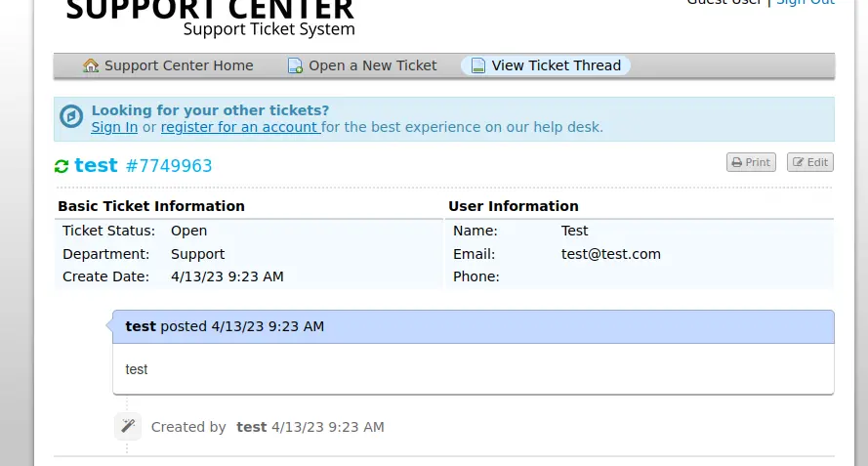
Task: Follow the register for an account link
Action: pos(240,127)
